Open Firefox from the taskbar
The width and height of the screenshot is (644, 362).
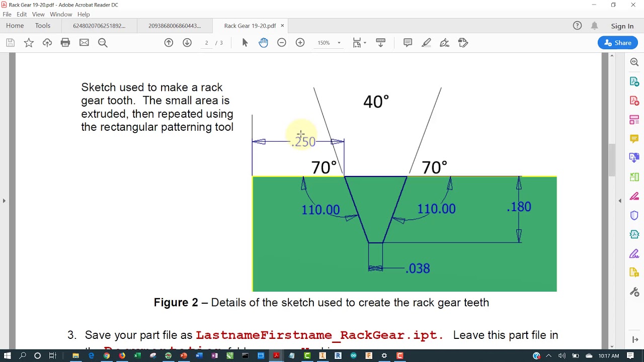coord(122,355)
